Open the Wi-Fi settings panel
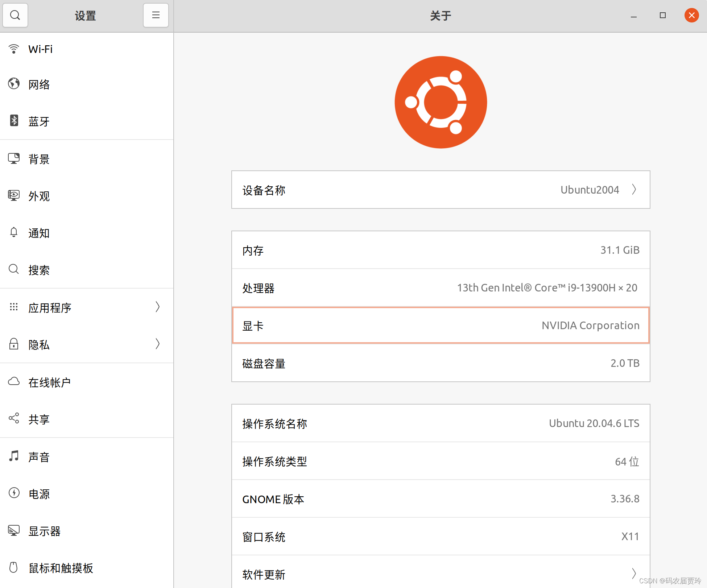This screenshot has width=707, height=588. (x=40, y=49)
